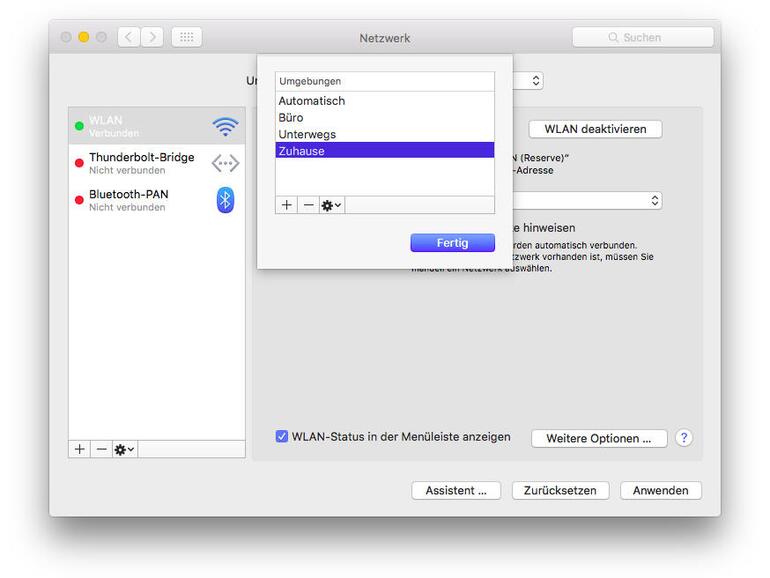770x578 pixels.
Task: Select WLAN service in the sidebar
Action: [x=157, y=126]
